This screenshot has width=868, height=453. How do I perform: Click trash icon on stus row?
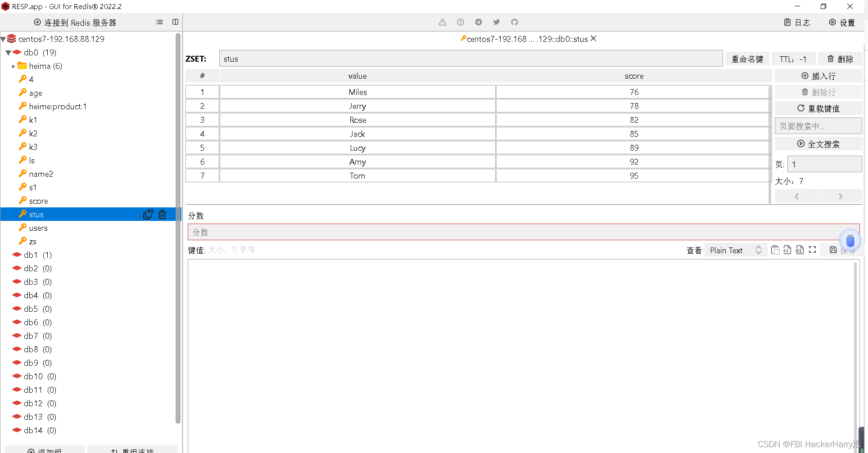pyautogui.click(x=163, y=215)
